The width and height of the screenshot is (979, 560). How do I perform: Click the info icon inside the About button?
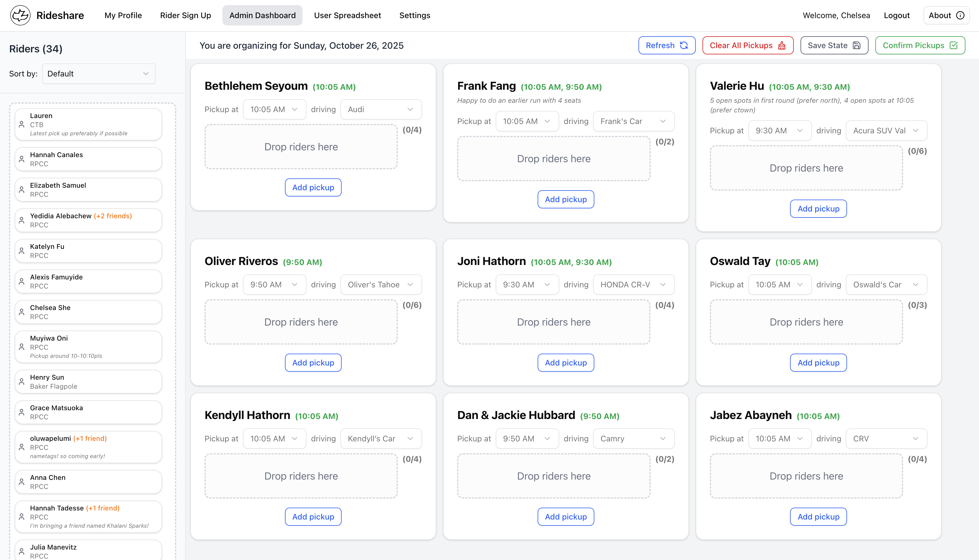click(960, 15)
